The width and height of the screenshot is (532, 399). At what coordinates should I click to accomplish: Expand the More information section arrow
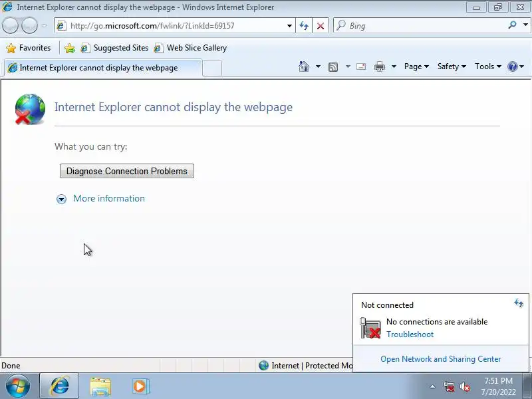click(x=61, y=199)
